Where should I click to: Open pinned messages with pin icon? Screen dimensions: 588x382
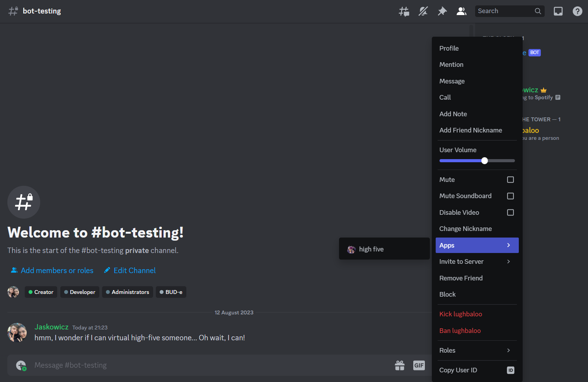(x=442, y=11)
